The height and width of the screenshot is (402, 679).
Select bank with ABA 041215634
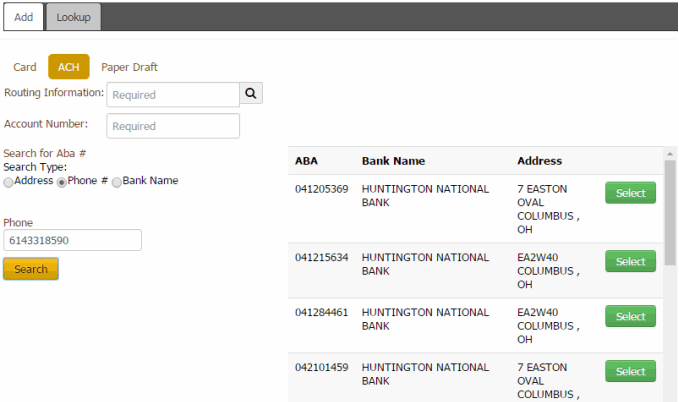[630, 262]
